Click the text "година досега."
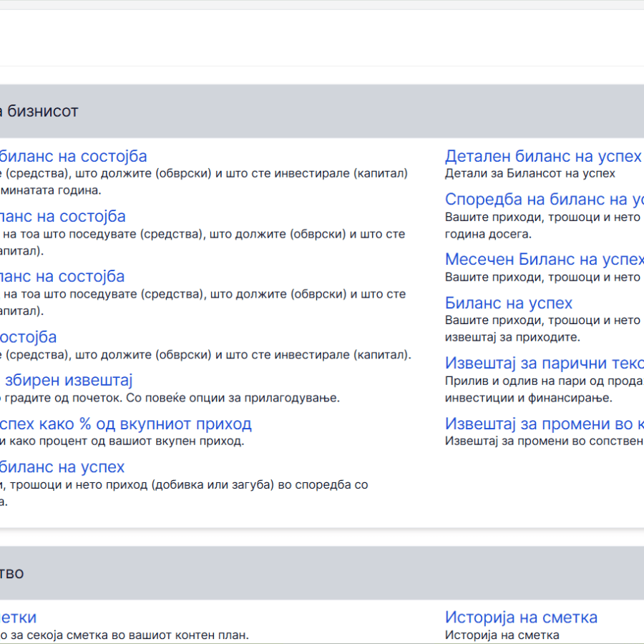This screenshot has height=644, width=644. [x=488, y=234]
